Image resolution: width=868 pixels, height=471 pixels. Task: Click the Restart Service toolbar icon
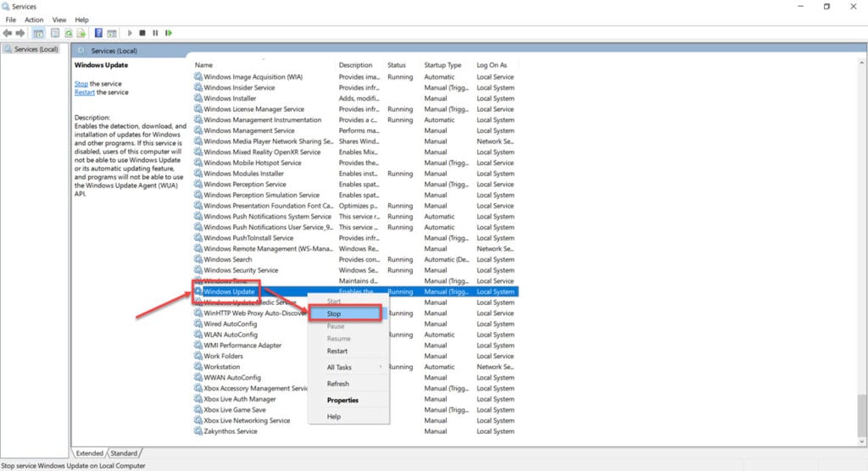coord(169,33)
